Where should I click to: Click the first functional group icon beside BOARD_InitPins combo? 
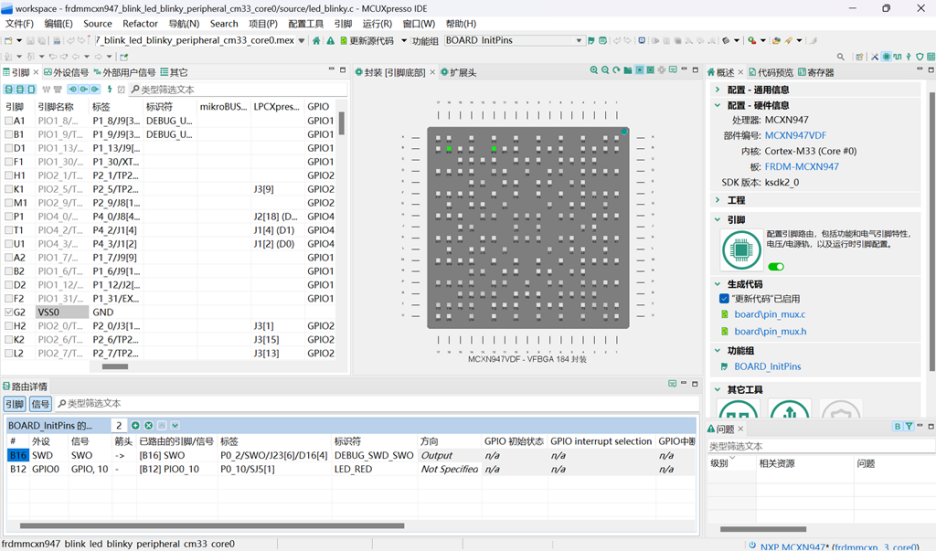(591, 41)
